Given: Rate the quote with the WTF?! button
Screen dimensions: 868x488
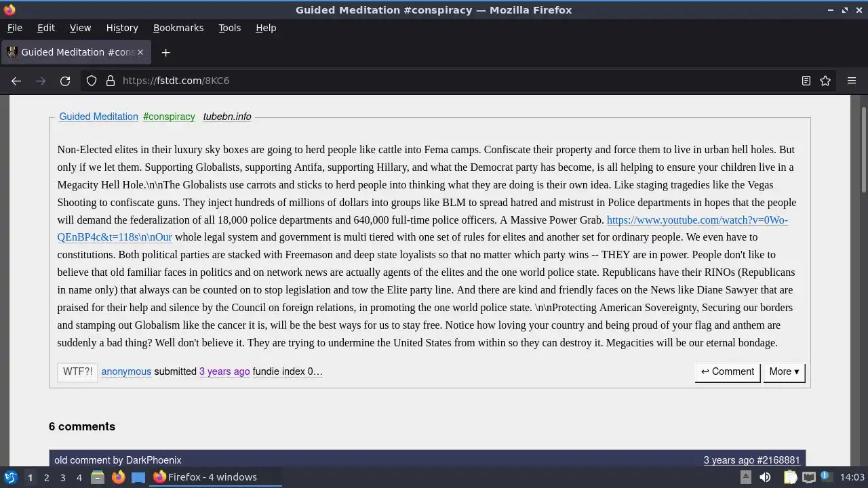Looking at the screenshot, I should click(x=77, y=371).
